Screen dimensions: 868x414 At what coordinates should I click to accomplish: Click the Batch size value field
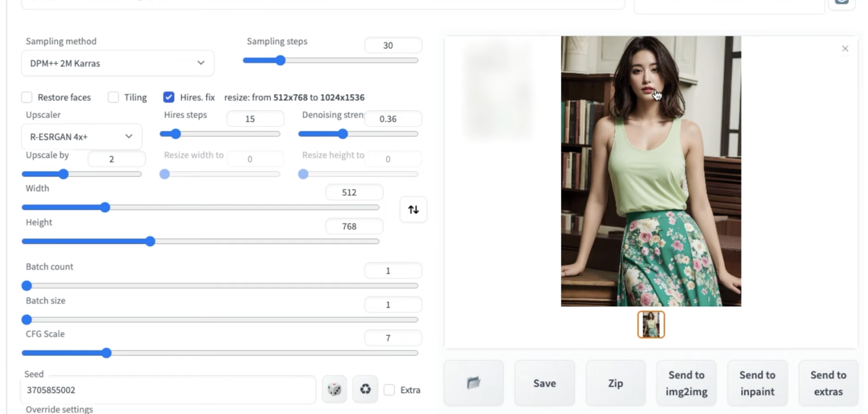tap(393, 304)
